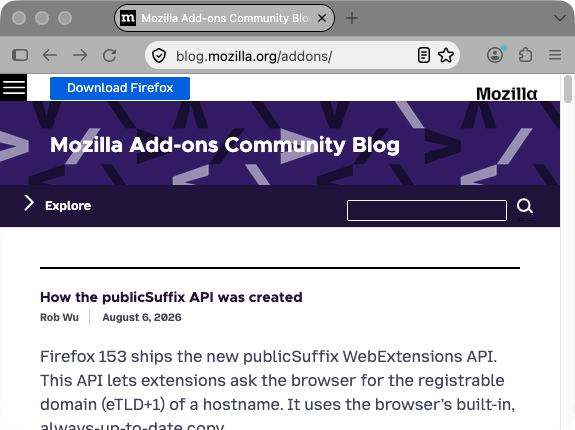Open the Firefox account menu
Image resolution: width=575 pixels, height=430 pixels.
495,55
